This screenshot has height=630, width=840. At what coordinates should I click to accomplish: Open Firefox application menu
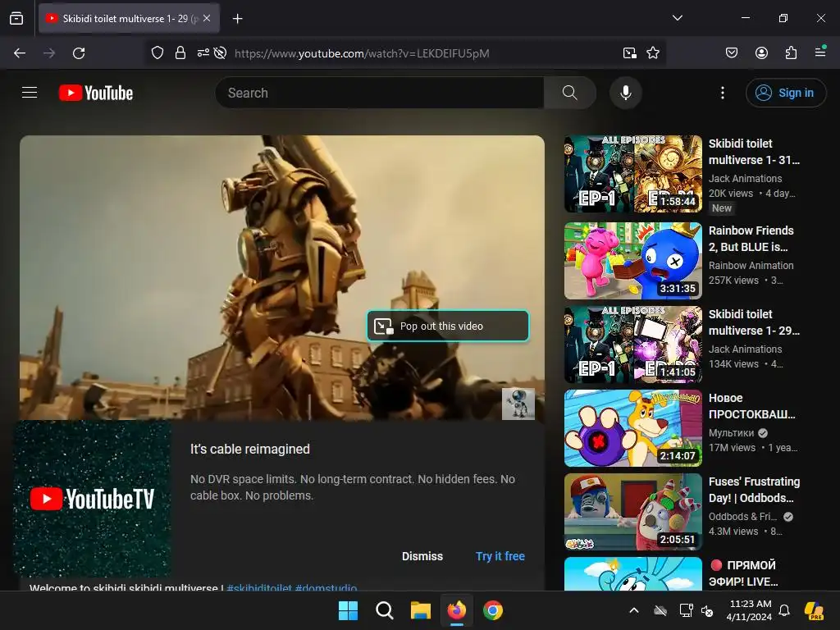820,52
